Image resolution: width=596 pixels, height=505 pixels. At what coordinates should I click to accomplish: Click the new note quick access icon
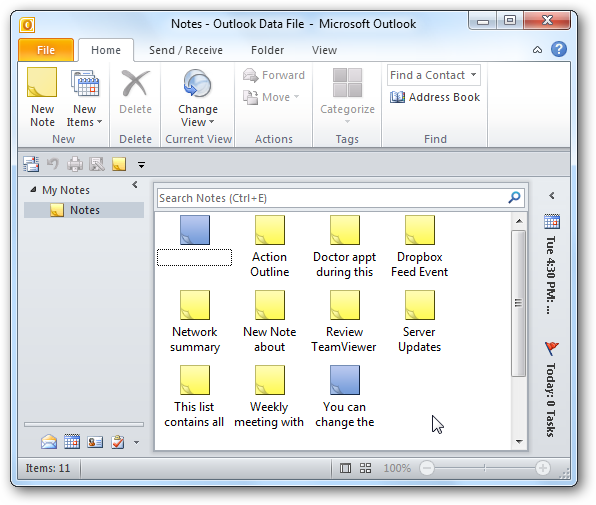point(119,164)
